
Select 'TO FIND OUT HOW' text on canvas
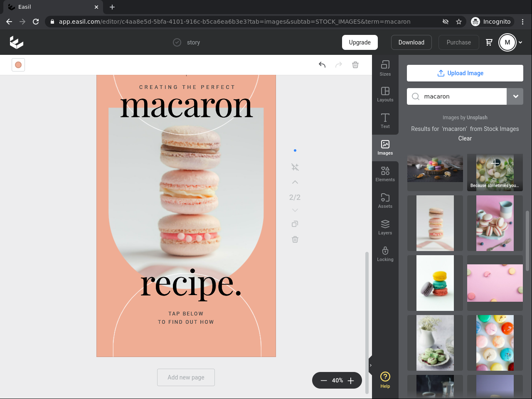(186, 322)
